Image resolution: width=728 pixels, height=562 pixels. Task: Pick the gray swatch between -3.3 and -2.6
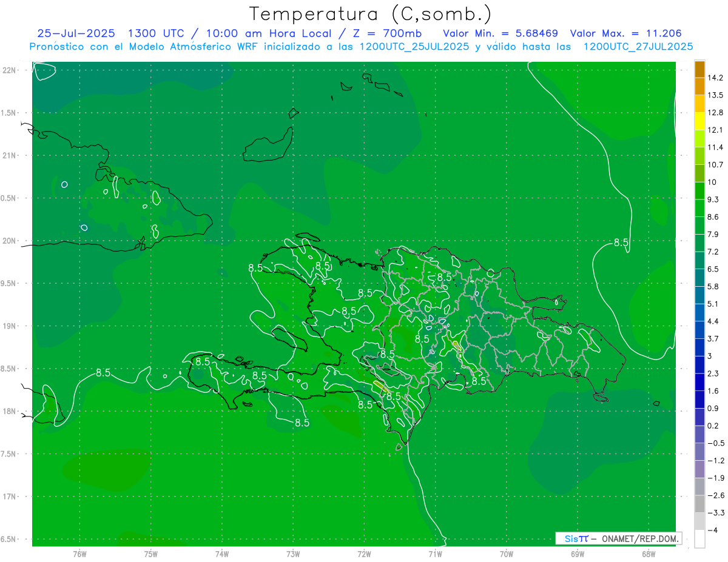point(699,504)
